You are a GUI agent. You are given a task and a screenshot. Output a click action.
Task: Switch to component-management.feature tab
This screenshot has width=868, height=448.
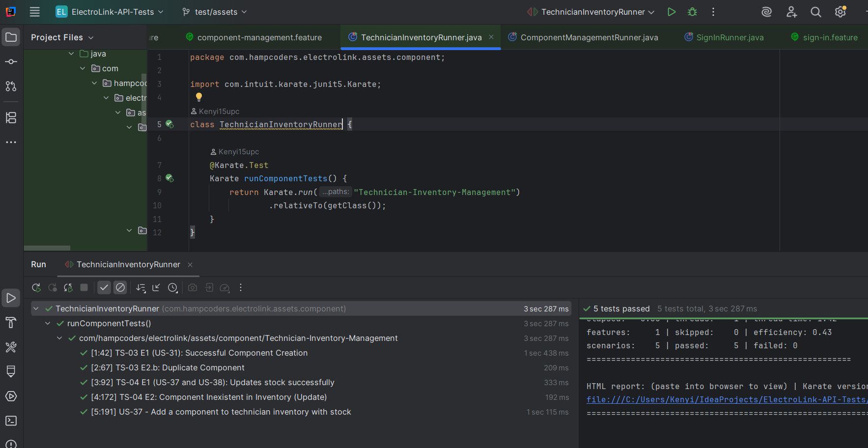coord(253,37)
